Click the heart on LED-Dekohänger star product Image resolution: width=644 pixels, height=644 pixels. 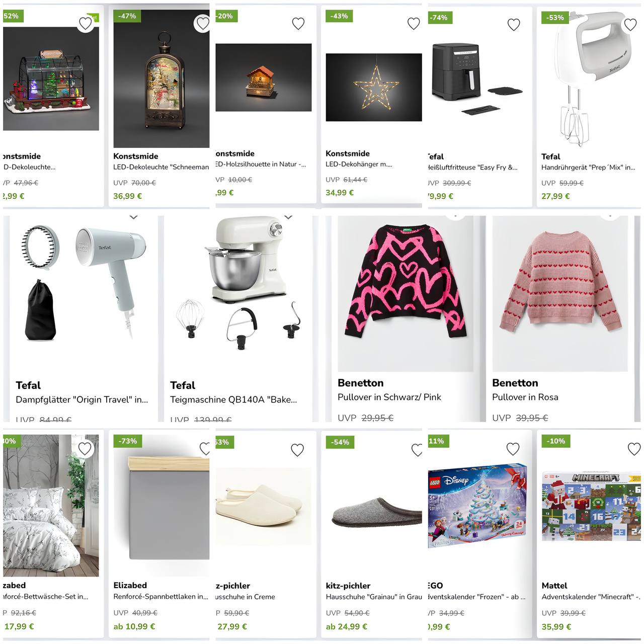coord(414,24)
